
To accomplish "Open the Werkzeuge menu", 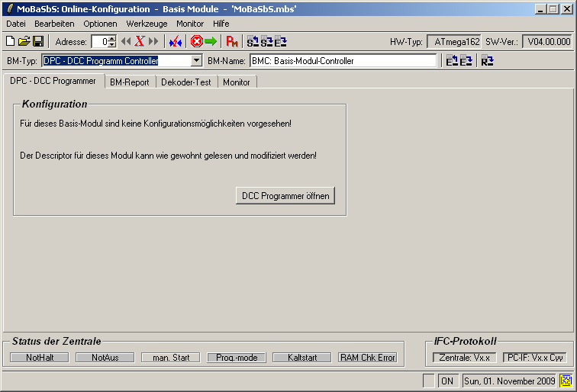I will [x=147, y=24].
